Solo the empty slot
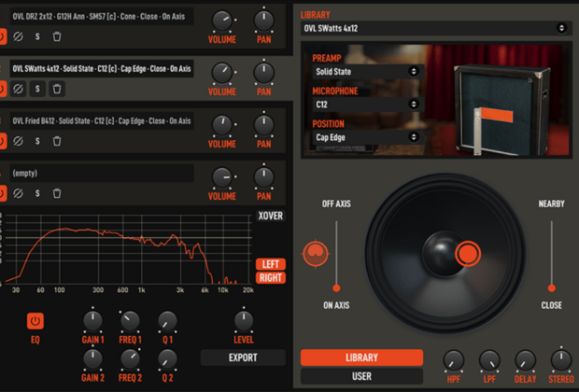This screenshot has height=392, width=579. (x=37, y=193)
